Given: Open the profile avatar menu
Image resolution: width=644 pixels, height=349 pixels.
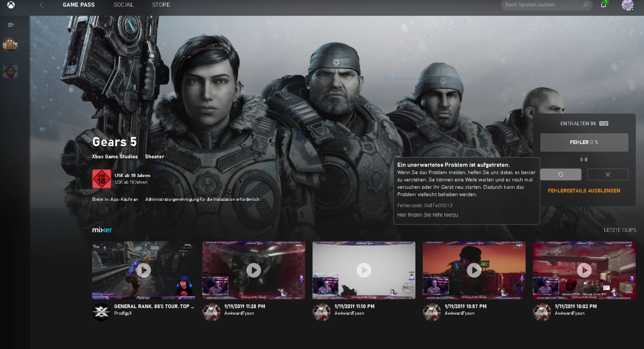Looking at the screenshot, I should [627, 5].
